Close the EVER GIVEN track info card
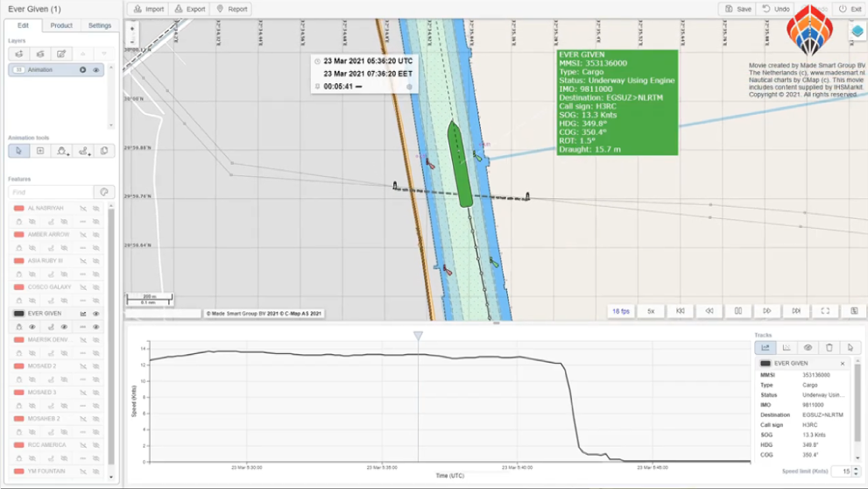The width and height of the screenshot is (868, 489). (x=843, y=364)
